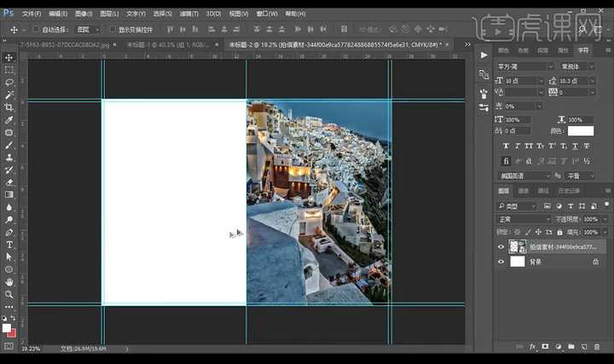
Task: Click the layer style fx icon
Action: click(532, 347)
